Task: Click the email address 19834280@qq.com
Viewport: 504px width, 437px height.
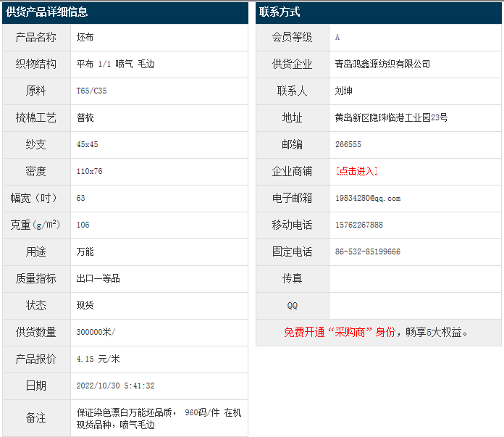Action: pos(368,198)
